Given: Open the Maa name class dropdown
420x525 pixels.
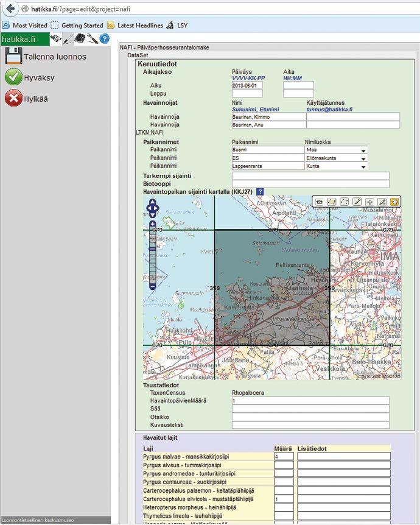Looking at the screenshot, I should (x=336, y=150).
